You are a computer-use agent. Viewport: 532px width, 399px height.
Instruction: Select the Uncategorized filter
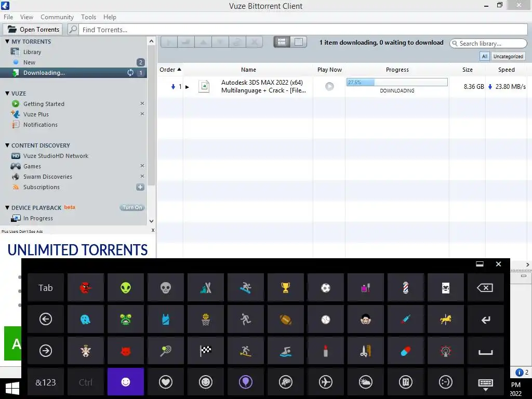pyautogui.click(x=508, y=56)
